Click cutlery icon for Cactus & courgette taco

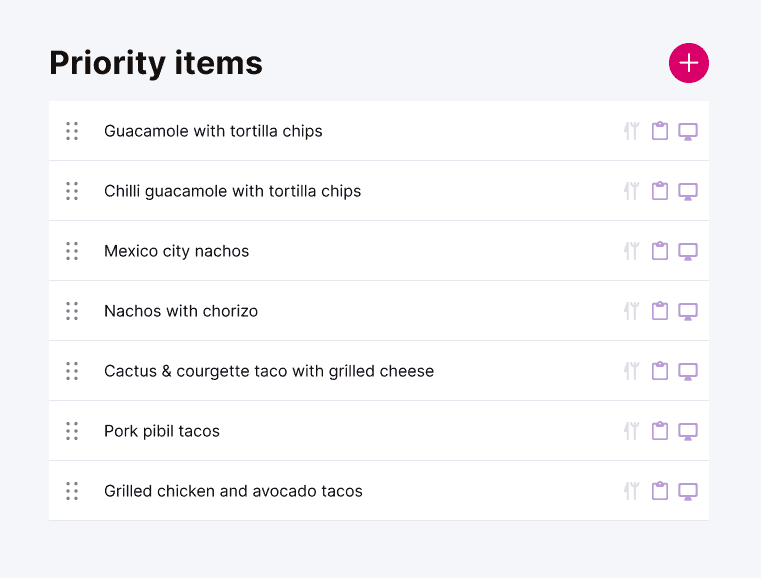(631, 371)
